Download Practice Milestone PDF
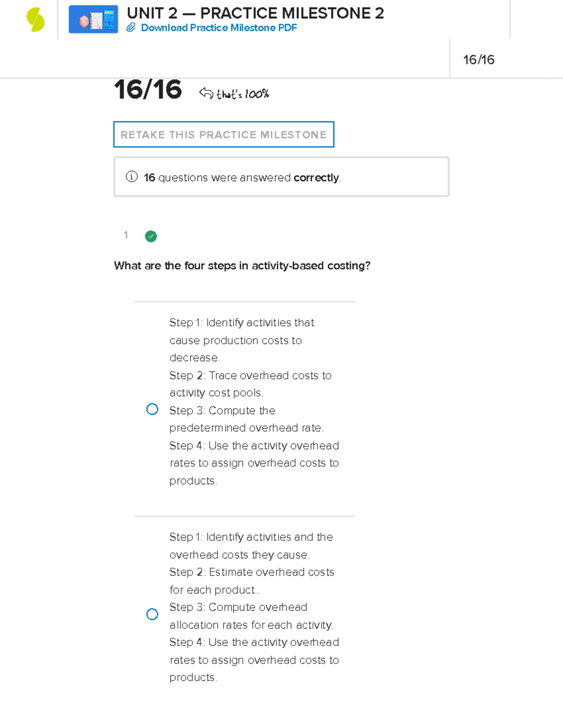This screenshot has height=728, width=563. point(219,28)
